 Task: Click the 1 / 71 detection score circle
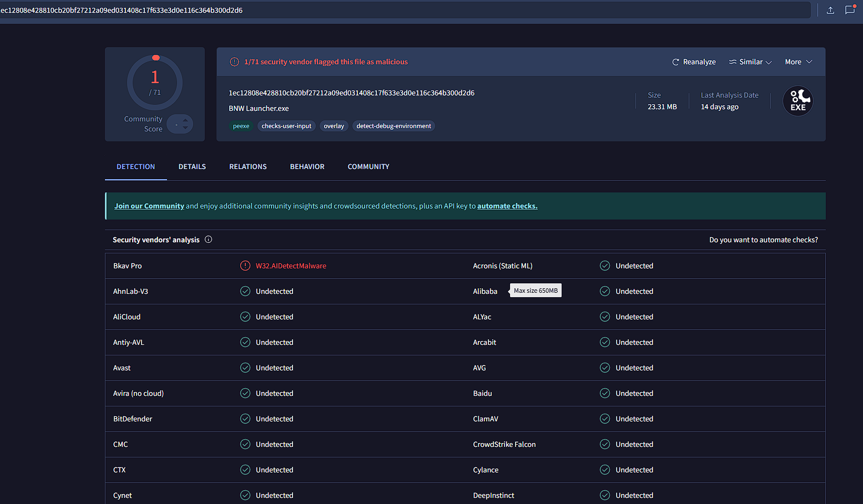(x=155, y=83)
